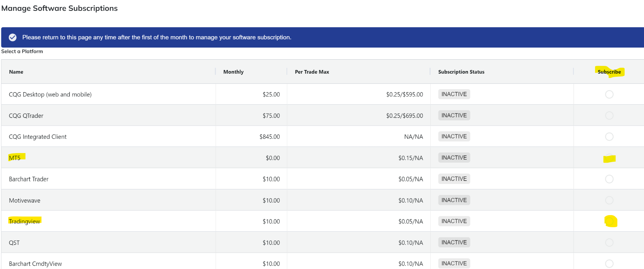Click INACTIVE status badge for CQG QTrader

pos(454,116)
